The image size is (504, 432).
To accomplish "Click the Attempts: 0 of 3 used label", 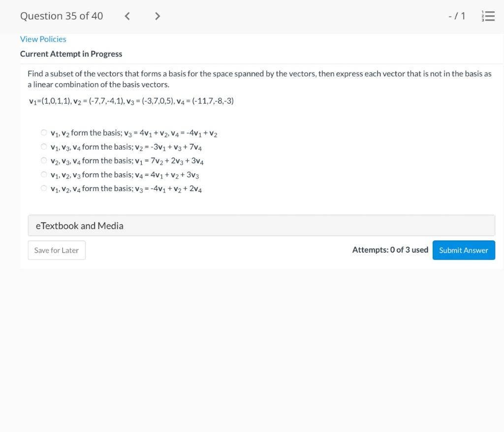I will pos(390,250).
